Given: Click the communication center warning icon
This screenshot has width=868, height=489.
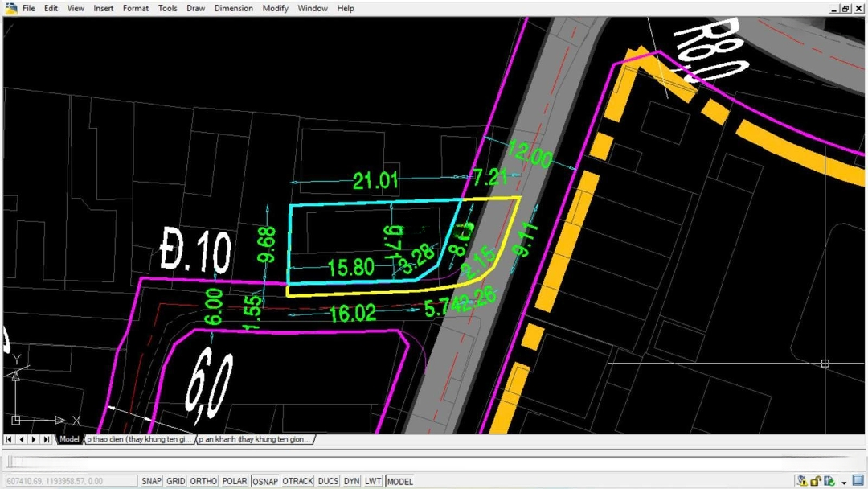Looking at the screenshot, I should coord(801,481).
